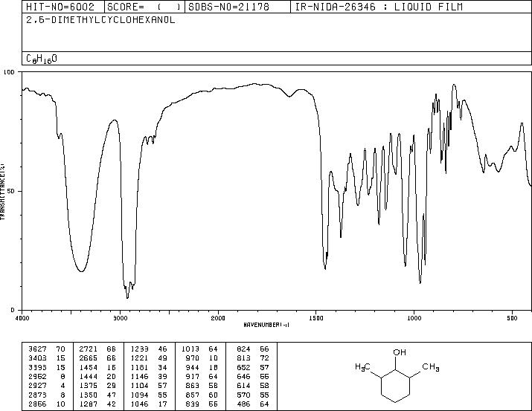This screenshot has height=411, width=532.
Task: Select the molecular formula C8H16O
Action: 42,59
